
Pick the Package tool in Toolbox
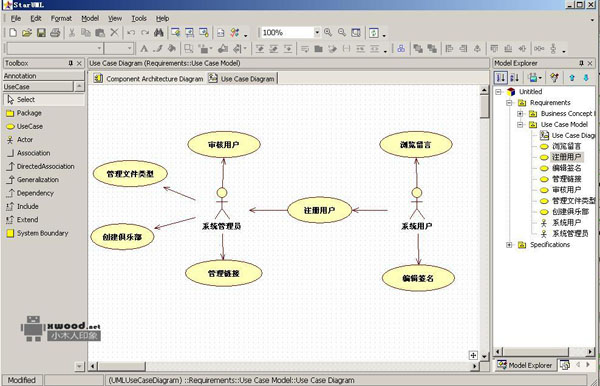click(x=24, y=113)
